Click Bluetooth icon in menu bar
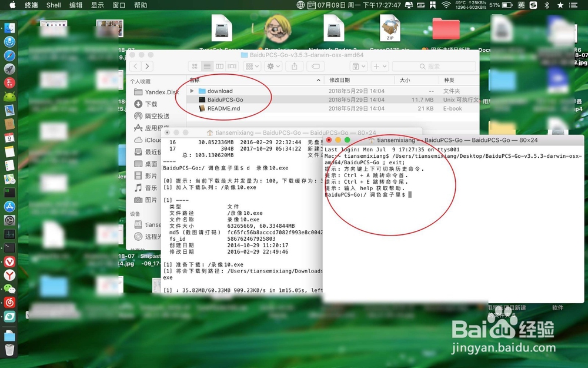The height and width of the screenshot is (368, 588). [x=547, y=5]
